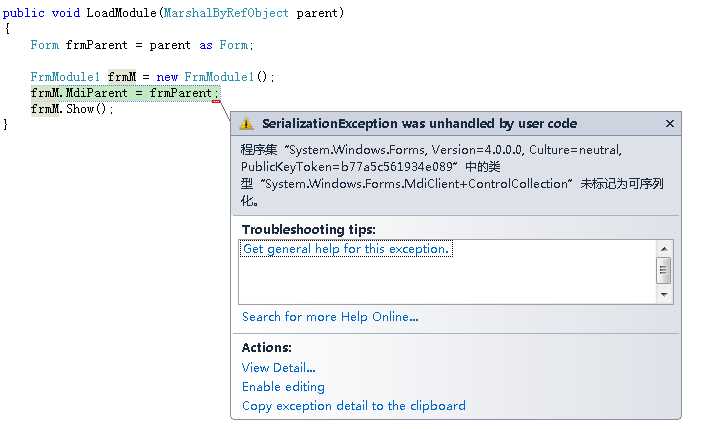Open 'Get general help for this exception' link
Image resolution: width=702 pixels, height=429 pixels.
point(346,249)
